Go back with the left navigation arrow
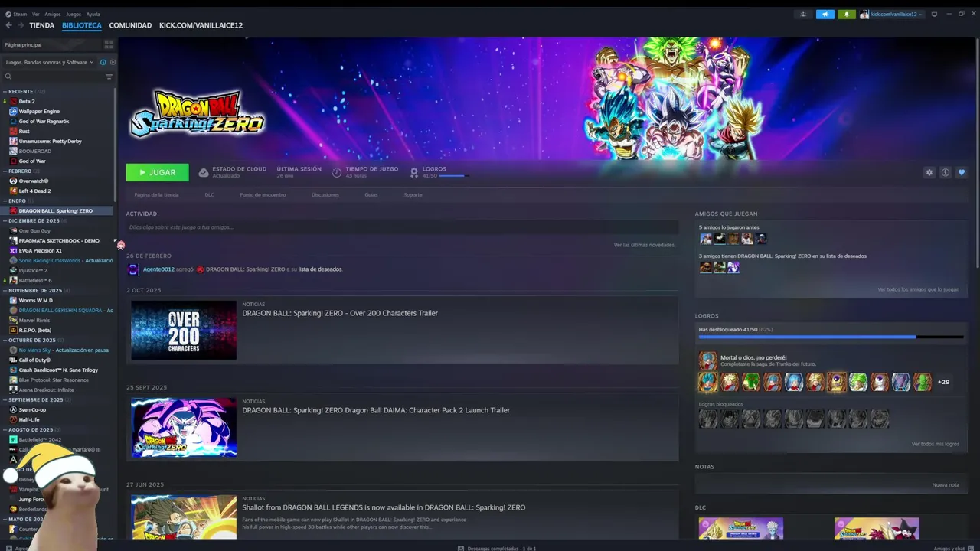 8,25
